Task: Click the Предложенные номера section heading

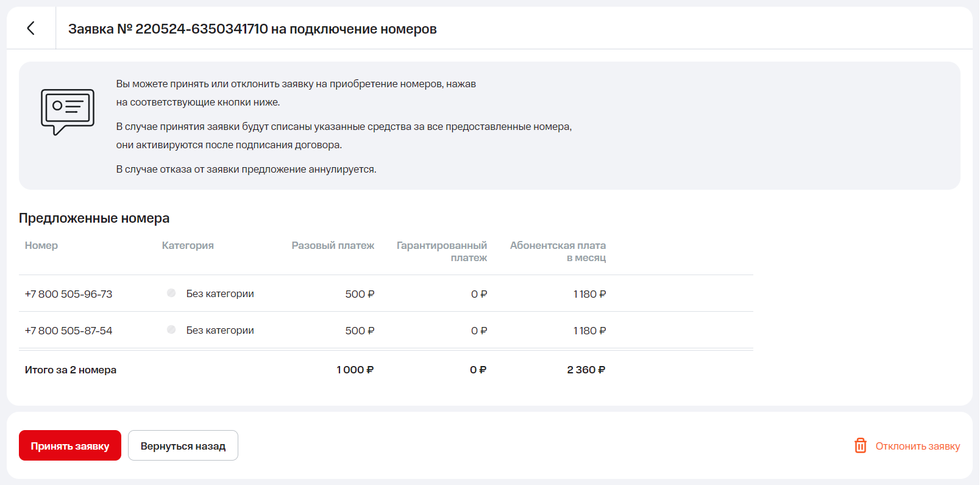Action: [x=94, y=218]
